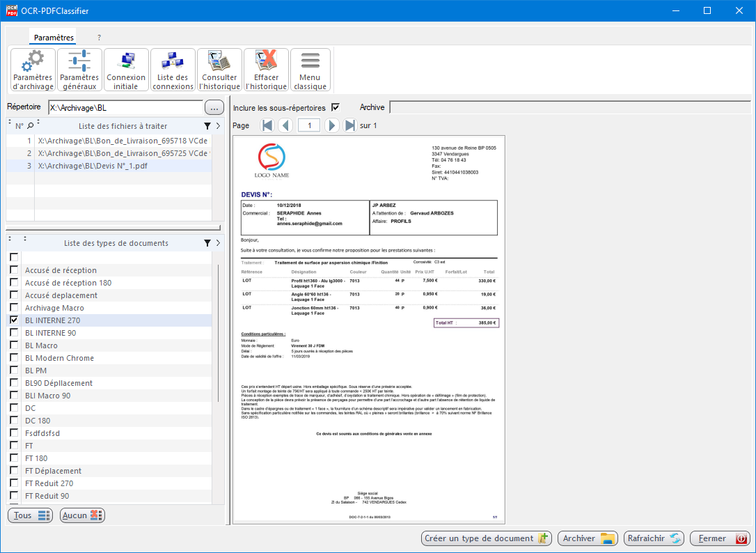Open filter for Liste des fichiers à traiter
756x553 pixels.
pos(207,126)
